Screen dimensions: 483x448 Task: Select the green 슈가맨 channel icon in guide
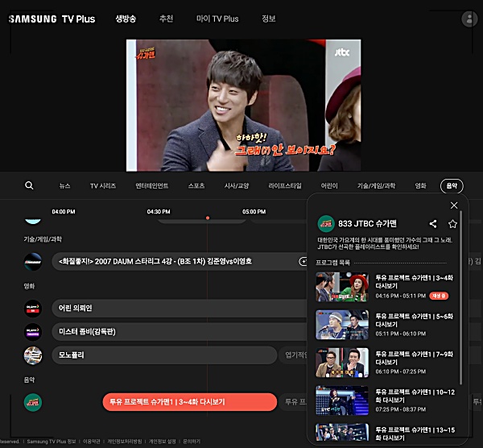pyautogui.click(x=33, y=402)
